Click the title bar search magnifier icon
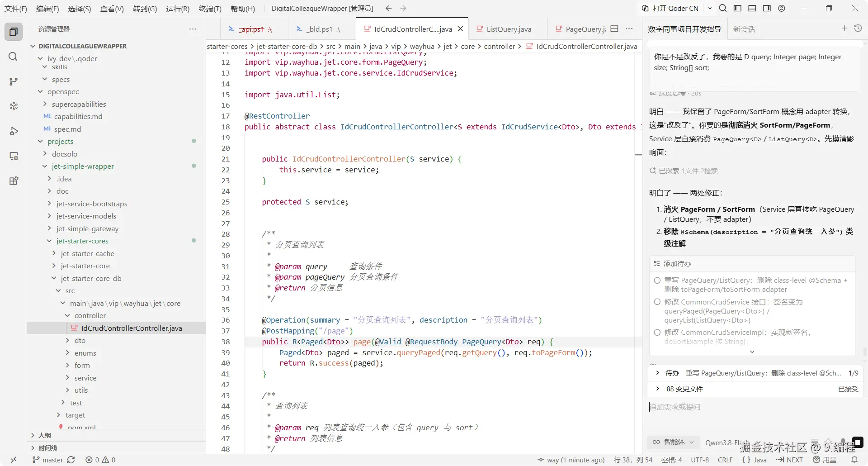The image size is (868, 466). [x=723, y=8]
